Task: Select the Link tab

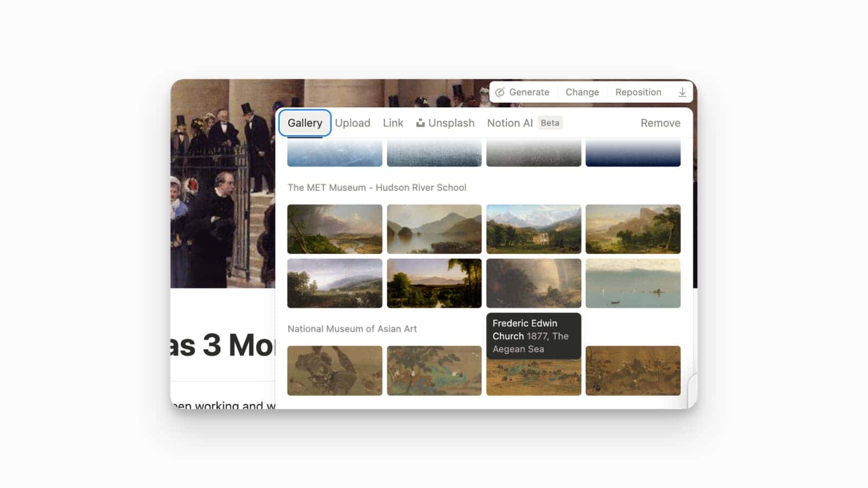Action: (x=393, y=123)
